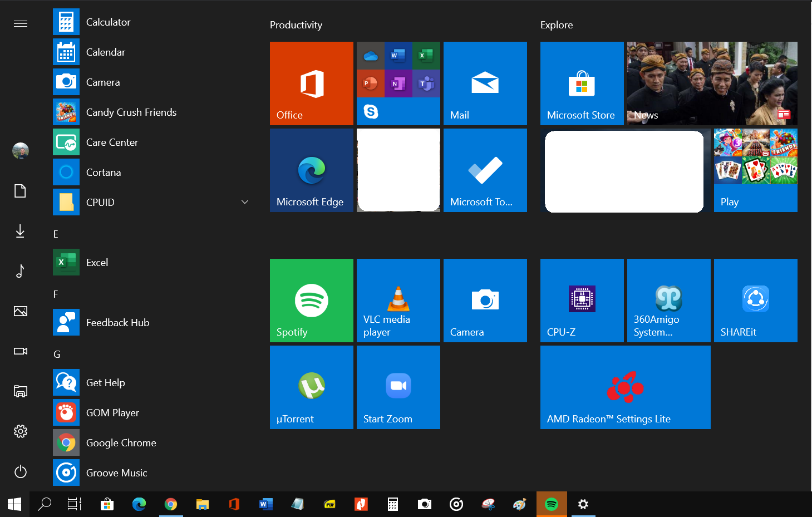Viewport: 812px width, 517px height.
Task: Open Word on the taskbar
Action: 266,504
